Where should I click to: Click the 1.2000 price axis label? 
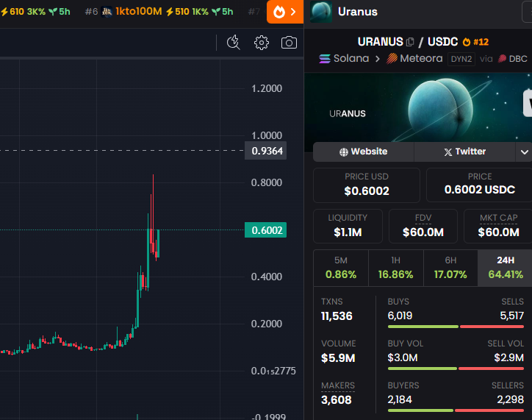[266, 88]
